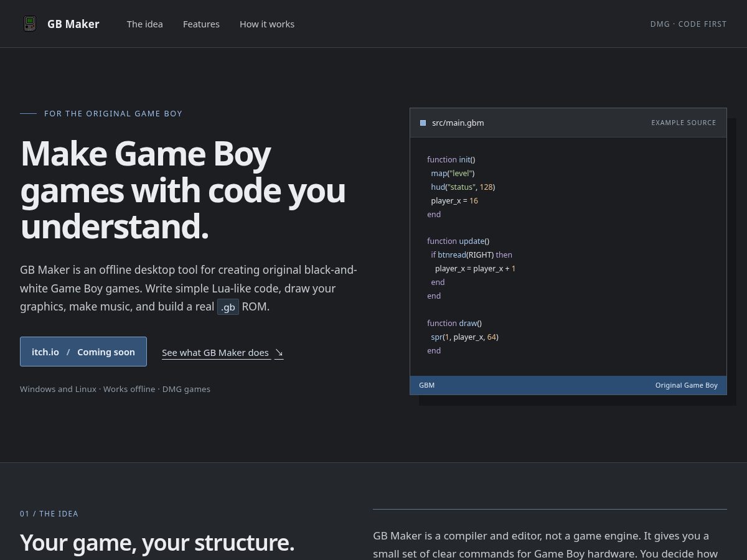Click the DMG · CODE FIRST label
This screenshot has width=747, height=560.
pyautogui.click(x=688, y=24)
